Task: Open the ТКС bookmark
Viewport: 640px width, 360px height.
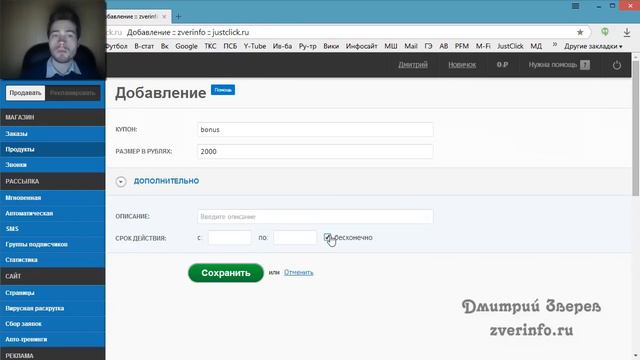Action: pos(210,46)
